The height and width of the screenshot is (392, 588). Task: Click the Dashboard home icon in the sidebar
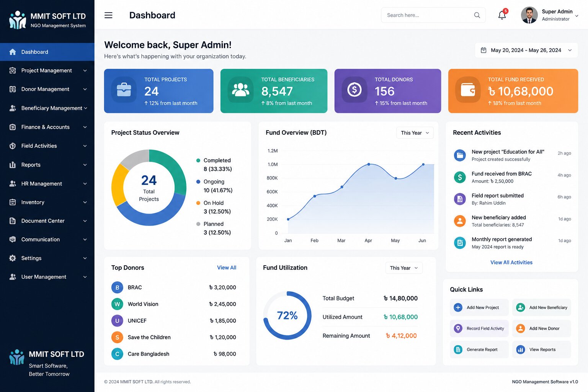click(13, 52)
